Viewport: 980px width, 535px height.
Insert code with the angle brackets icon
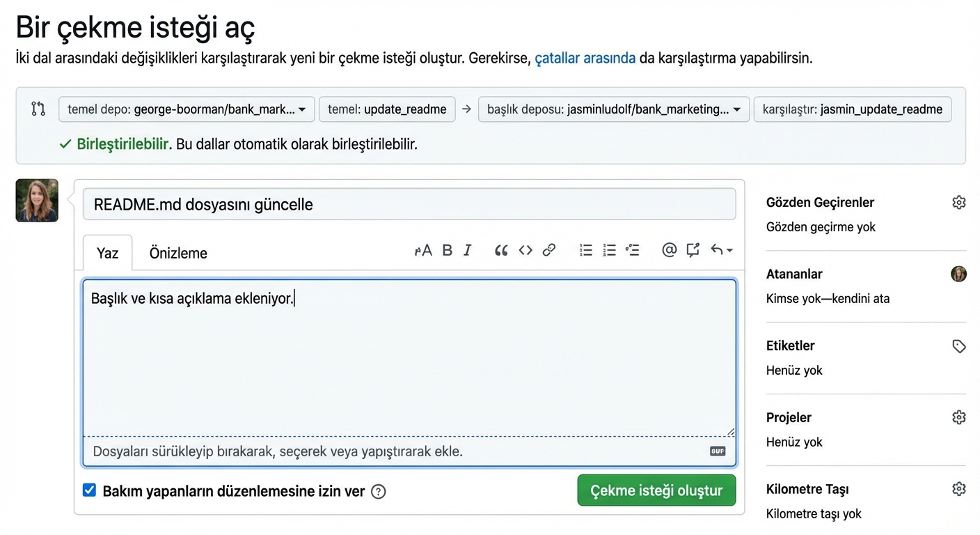click(x=525, y=250)
